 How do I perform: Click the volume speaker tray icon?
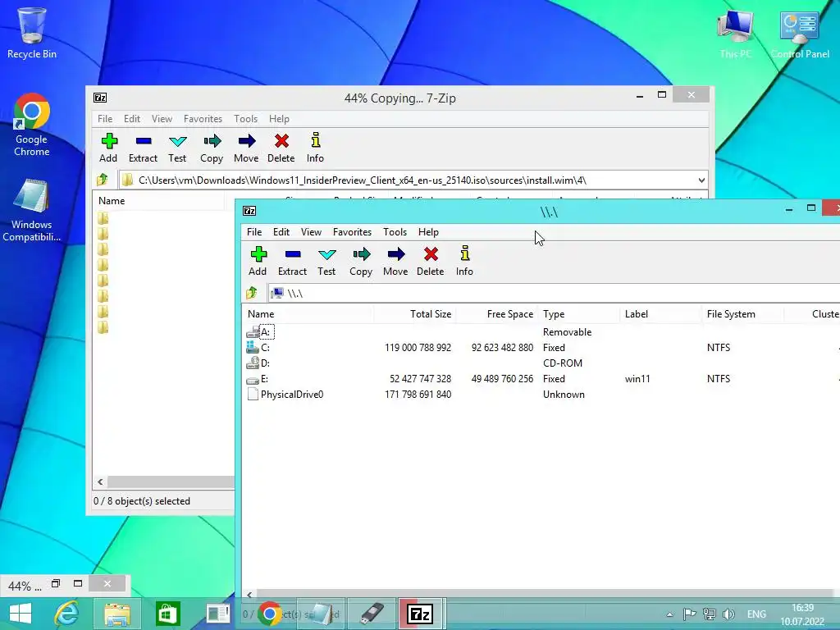coord(728,614)
